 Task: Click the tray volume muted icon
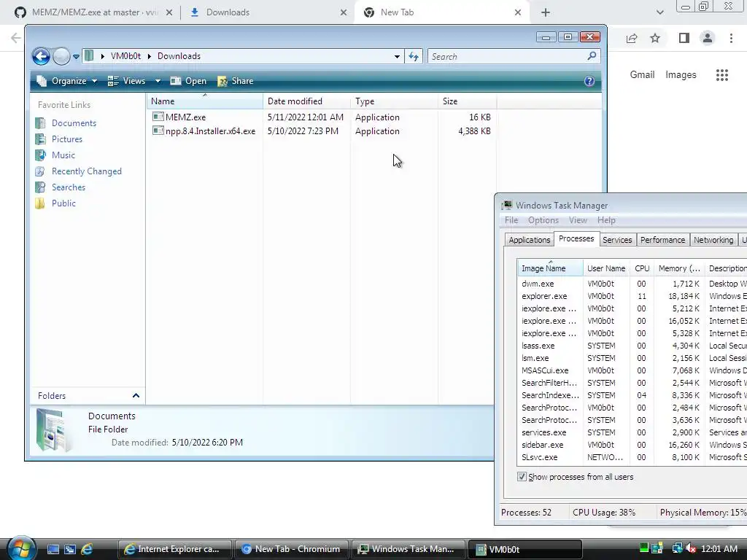(691, 548)
